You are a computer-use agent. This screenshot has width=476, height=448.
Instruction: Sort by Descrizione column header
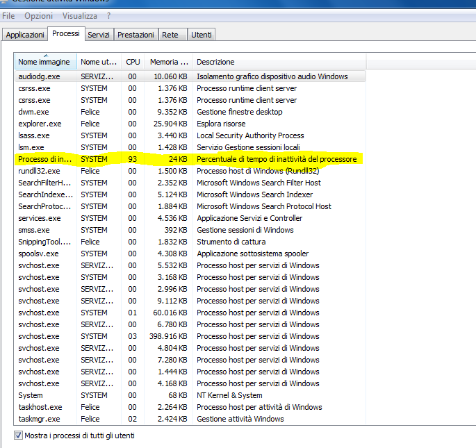[279, 62]
